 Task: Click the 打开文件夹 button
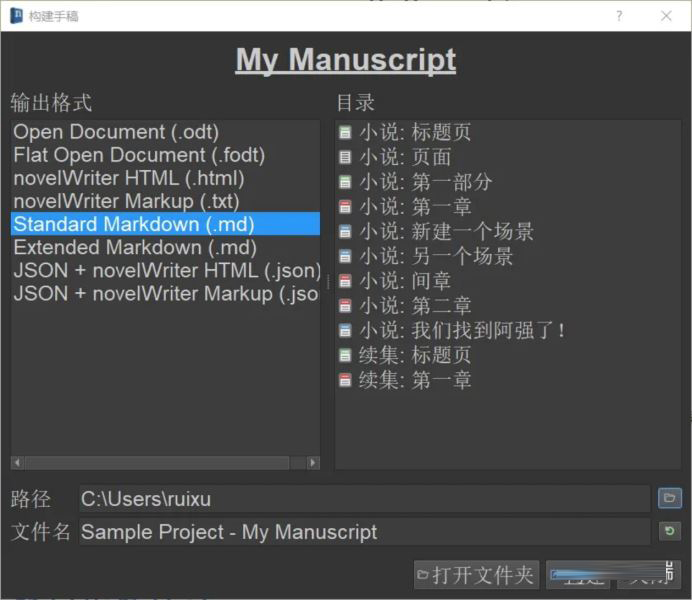coord(477,575)
